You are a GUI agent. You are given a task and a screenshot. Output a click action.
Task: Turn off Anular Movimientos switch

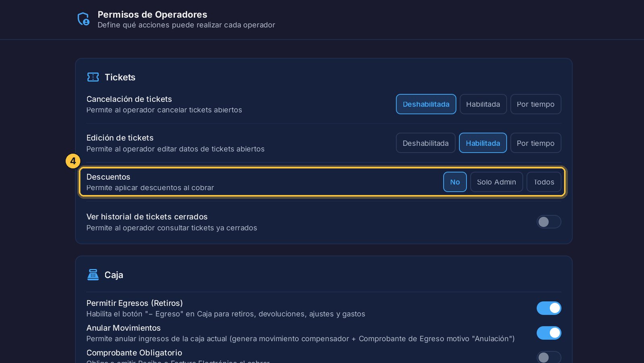pos(549,333)
